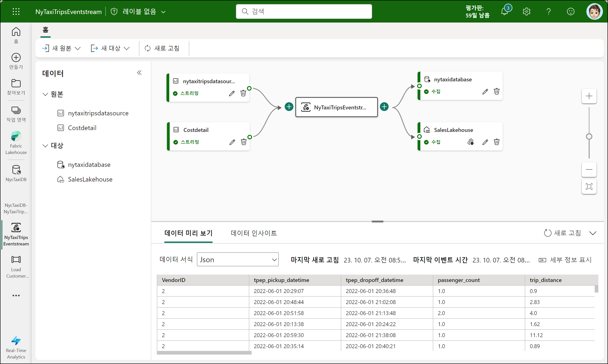Collapse the 원본 tree section
608x364 pixels.
pyautogui.click(x=45, y=94)
